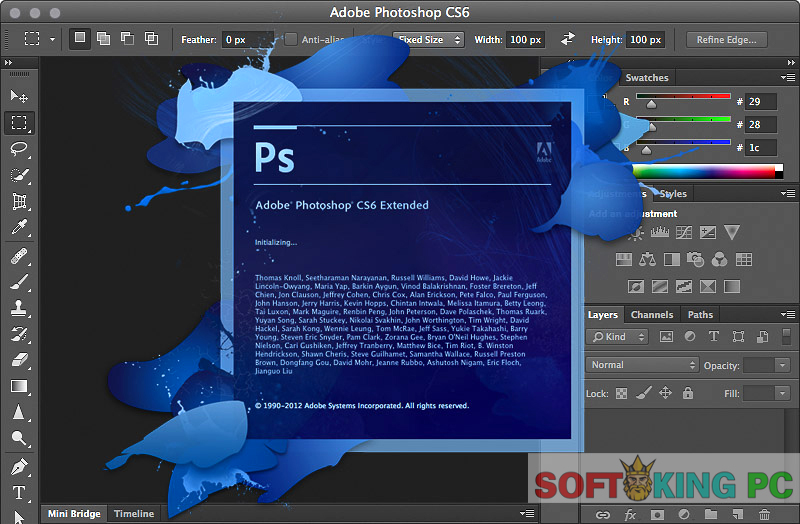Choose New selection mode
This screenshot has width=800, height=524.
[x=80, y=38]
